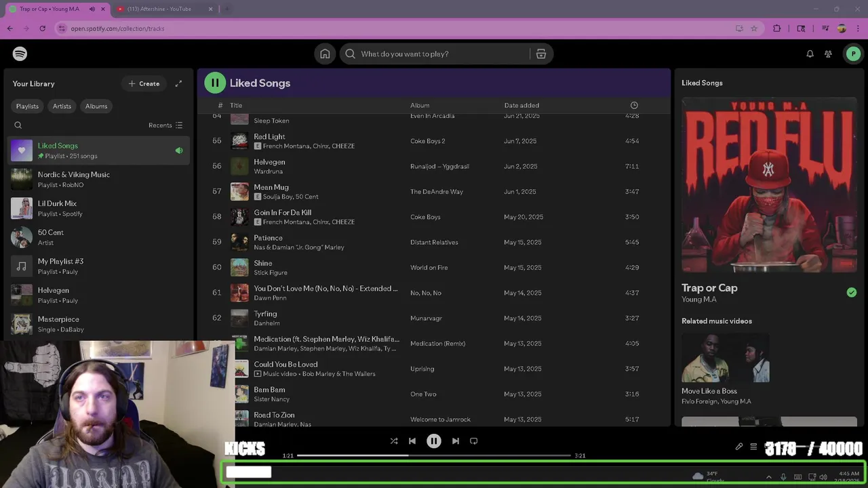Open Nordic & Viking Music playlist
This screenshot has height=488, width=868.
[99, 180]
